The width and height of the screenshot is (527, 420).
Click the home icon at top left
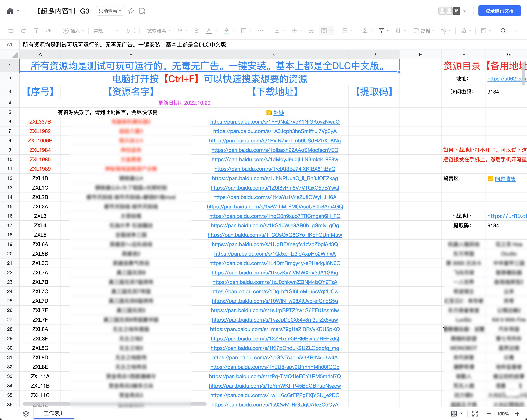click(x=10, y=11)
